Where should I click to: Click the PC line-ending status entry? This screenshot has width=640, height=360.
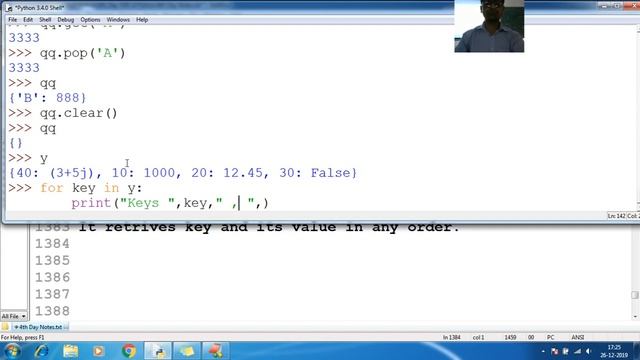[551, 338]
